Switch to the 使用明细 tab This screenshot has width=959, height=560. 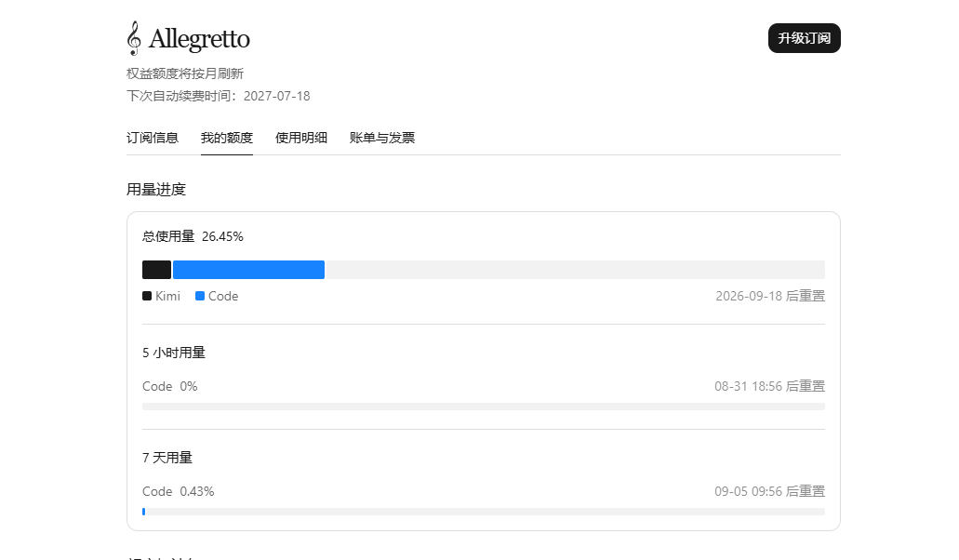301,139
